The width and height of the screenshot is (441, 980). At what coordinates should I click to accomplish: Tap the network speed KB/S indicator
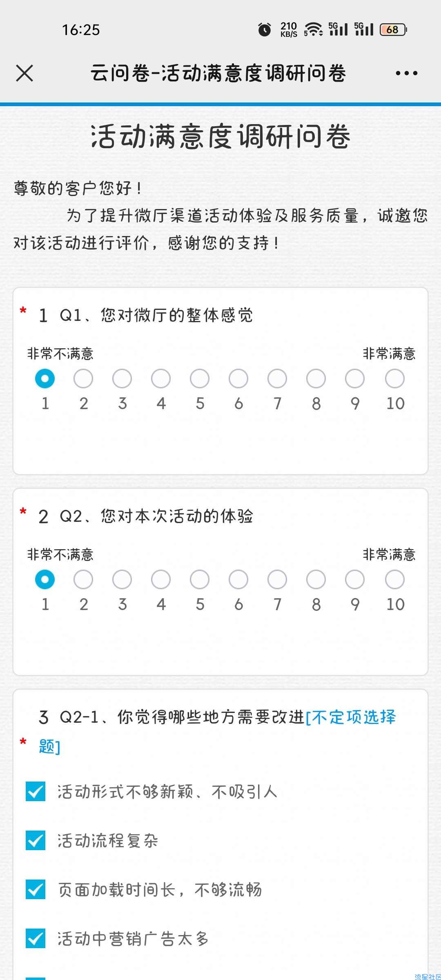(289, 30)
